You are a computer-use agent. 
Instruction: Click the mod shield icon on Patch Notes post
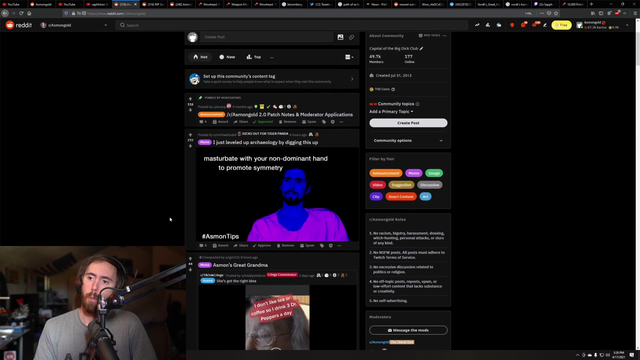tap(333, 122)
